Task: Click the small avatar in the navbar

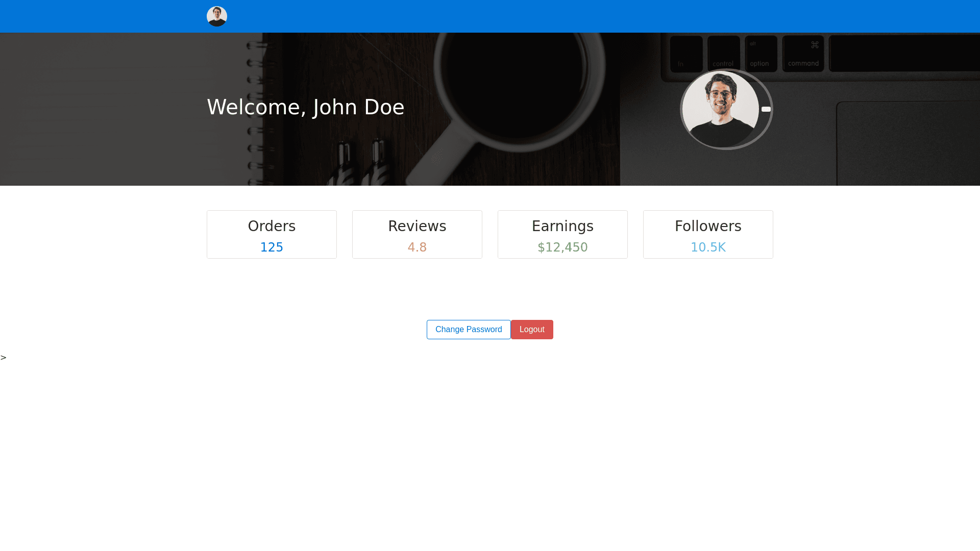Action: (216, 16)
